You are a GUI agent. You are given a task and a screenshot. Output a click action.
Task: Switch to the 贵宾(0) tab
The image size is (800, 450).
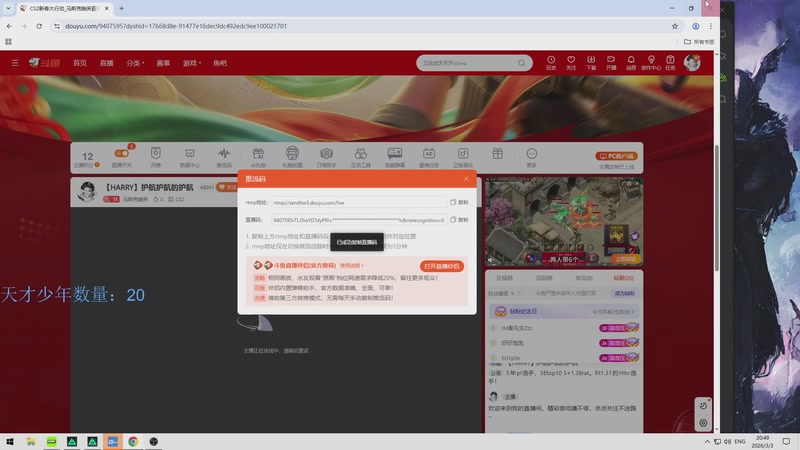[x=584, y=278]
